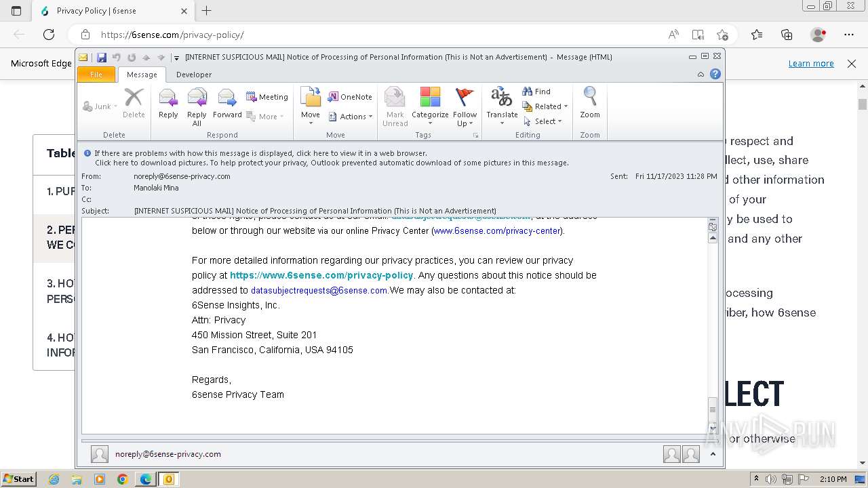Refresh the Edge page
This screenshot has width=868, height=488.
[49, 35]
